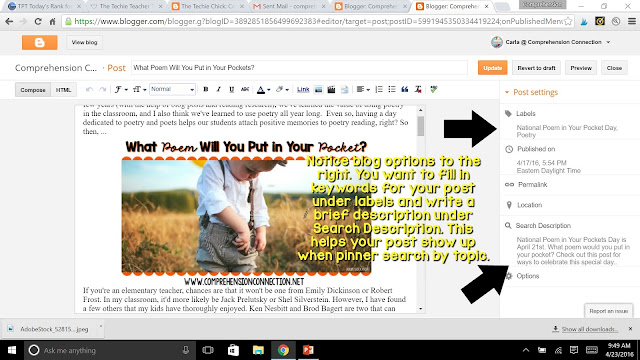Open the Carla account dropdown menu
The width and height of the screenshot is (640, 360).
pyautogui.click(x=551, y=42)
